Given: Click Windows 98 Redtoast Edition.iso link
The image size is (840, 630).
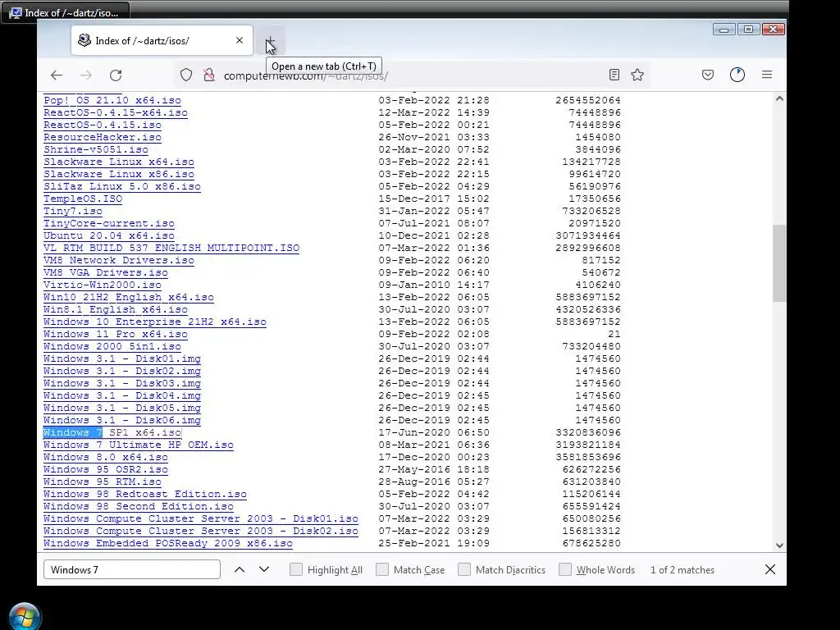Looking at the screenshot, I should pos(145,495).
